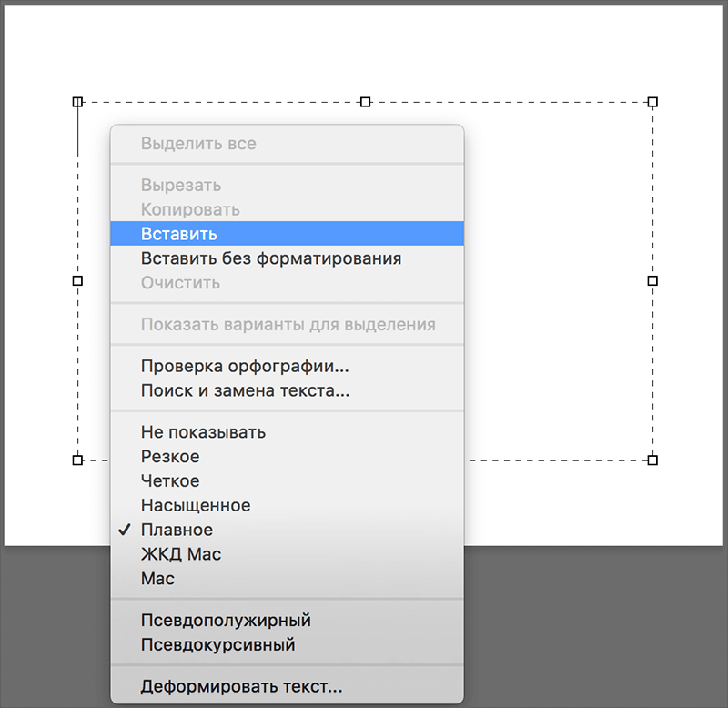Screen dimensions: 728x708
Task: Pick the Mac anti-aliasing option
Action: click(157, 578)
